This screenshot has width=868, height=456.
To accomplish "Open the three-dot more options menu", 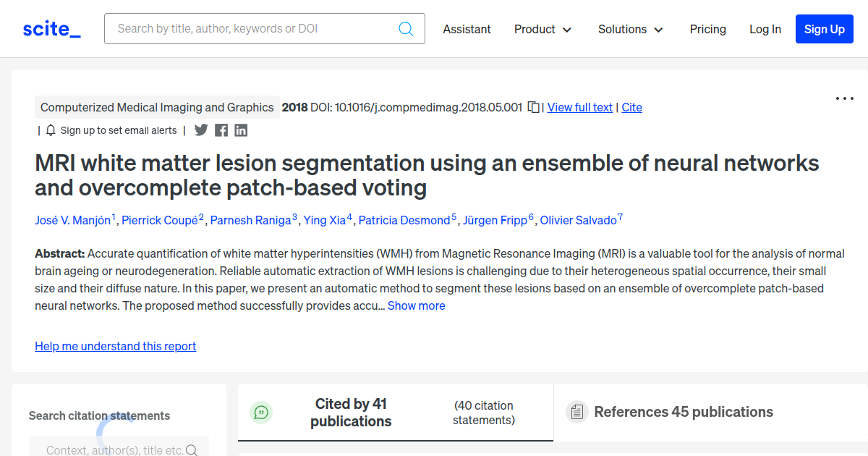I will click(845, 98).
